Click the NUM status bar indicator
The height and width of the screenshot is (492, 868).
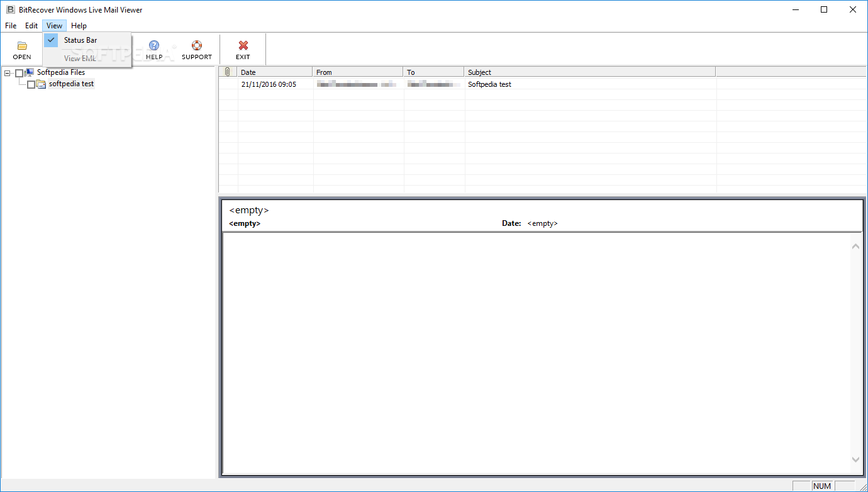click(x=822, y=486)
